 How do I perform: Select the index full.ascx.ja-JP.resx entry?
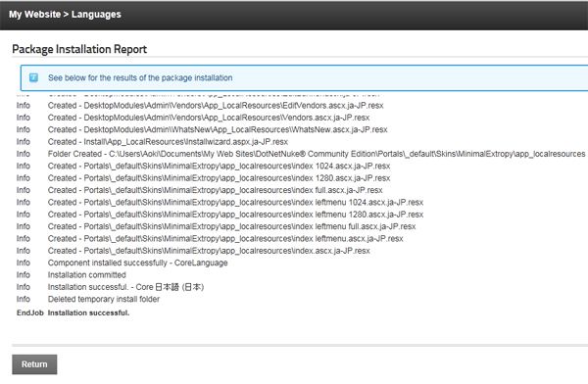click(x=216, y=190)
